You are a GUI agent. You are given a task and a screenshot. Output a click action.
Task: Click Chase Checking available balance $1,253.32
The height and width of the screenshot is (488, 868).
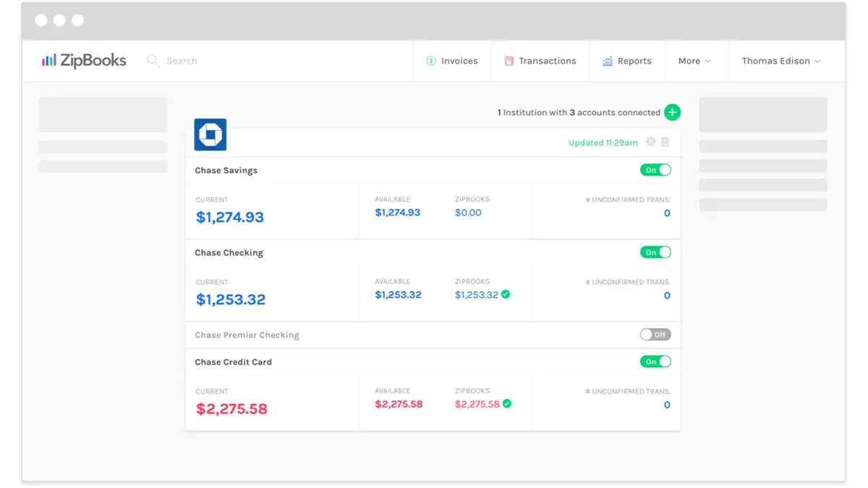(x=398, y=295)
